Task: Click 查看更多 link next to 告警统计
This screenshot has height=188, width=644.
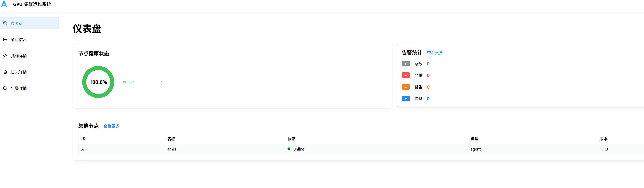Action: (x=435, y=53)
